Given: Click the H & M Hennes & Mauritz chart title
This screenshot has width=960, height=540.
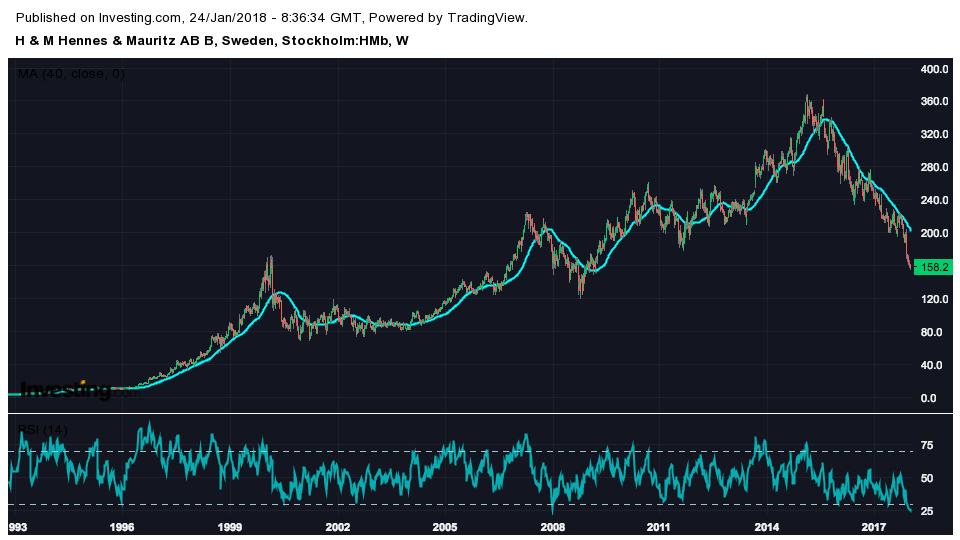Looking at the screenshot, I should tap(211, 41).
